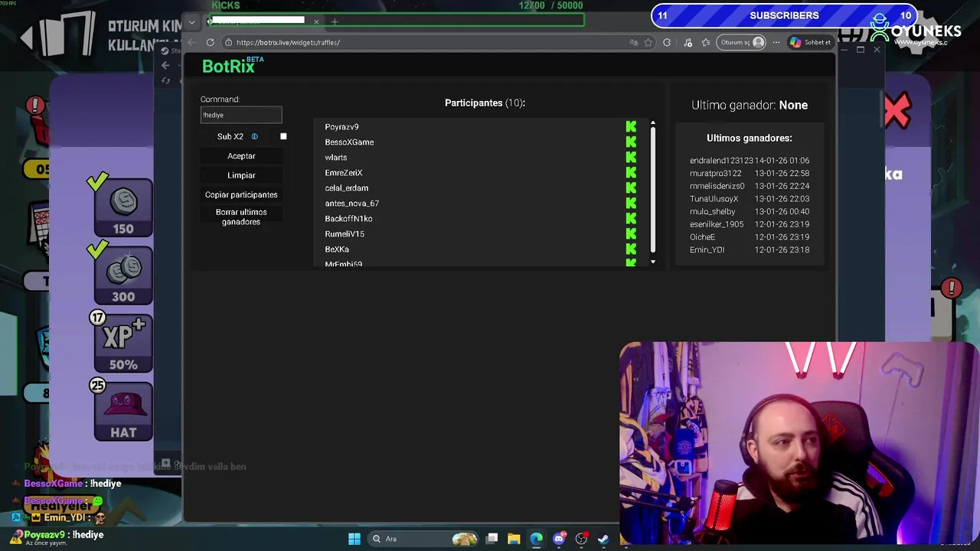The image size is (980, 551).
Task: Click past winner OicheE
Action: click(703, 237)
